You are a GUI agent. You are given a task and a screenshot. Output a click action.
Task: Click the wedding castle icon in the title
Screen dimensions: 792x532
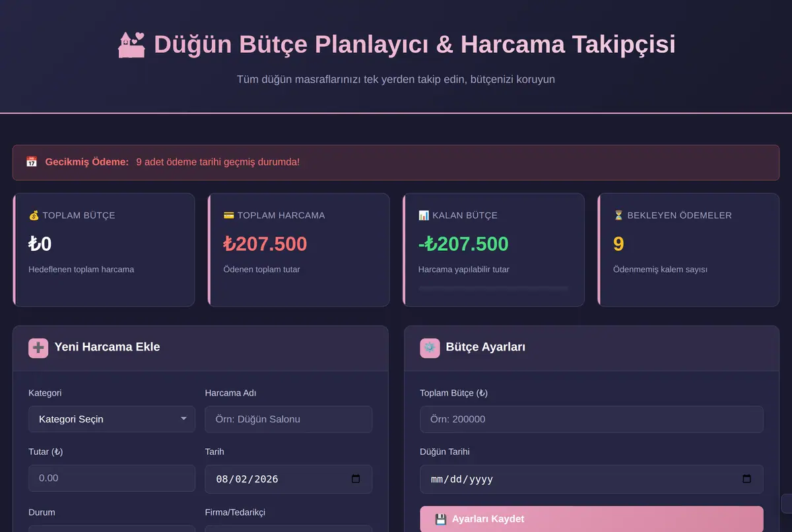[131, 45]
